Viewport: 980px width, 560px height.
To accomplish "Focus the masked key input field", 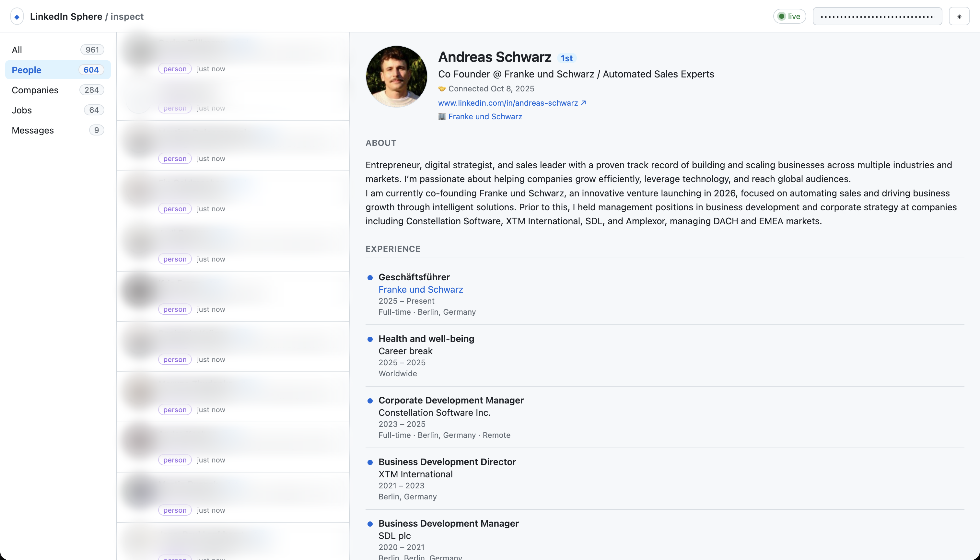I will (x=877, y=17).
